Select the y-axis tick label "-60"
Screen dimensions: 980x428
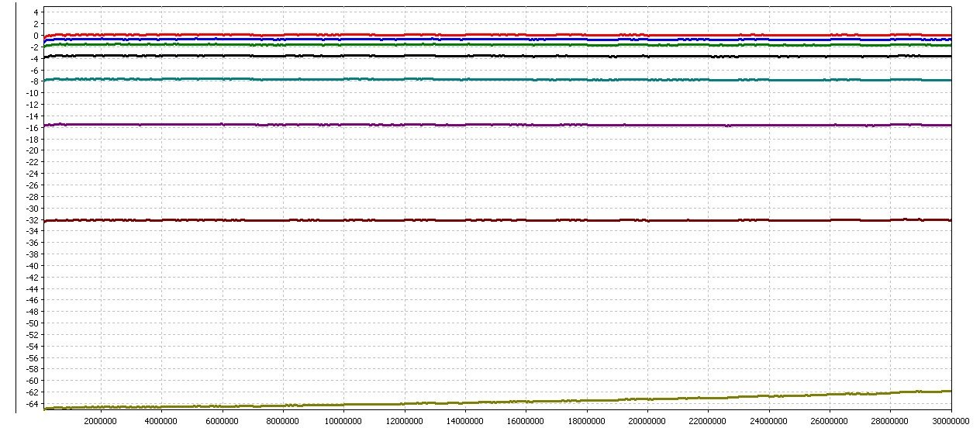click(32, 381)
